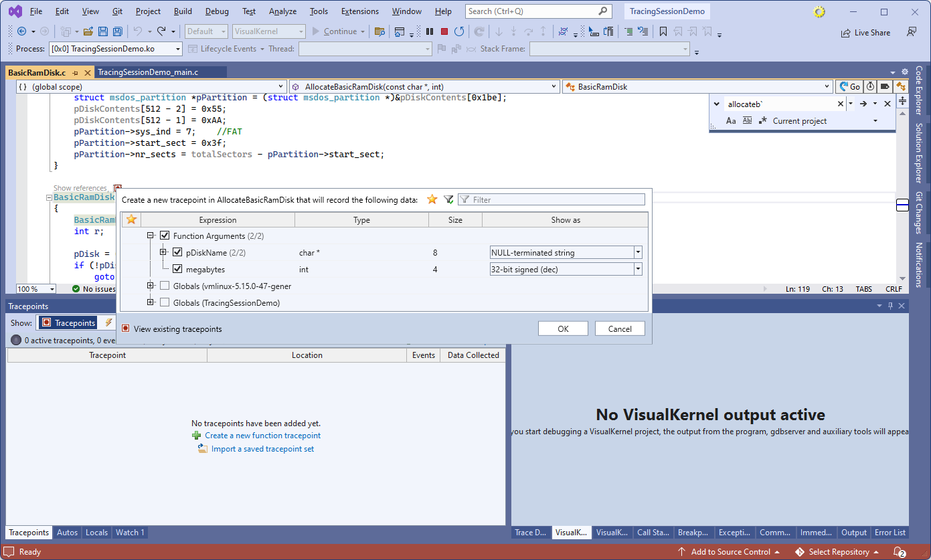
Task: Toggle Use regular expressions in find box
Action: coord(763,121)
